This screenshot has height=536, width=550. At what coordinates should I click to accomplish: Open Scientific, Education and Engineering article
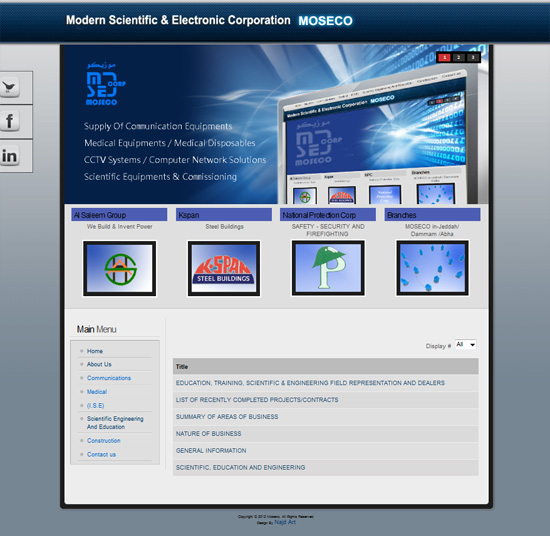click(x=240, y=468)
